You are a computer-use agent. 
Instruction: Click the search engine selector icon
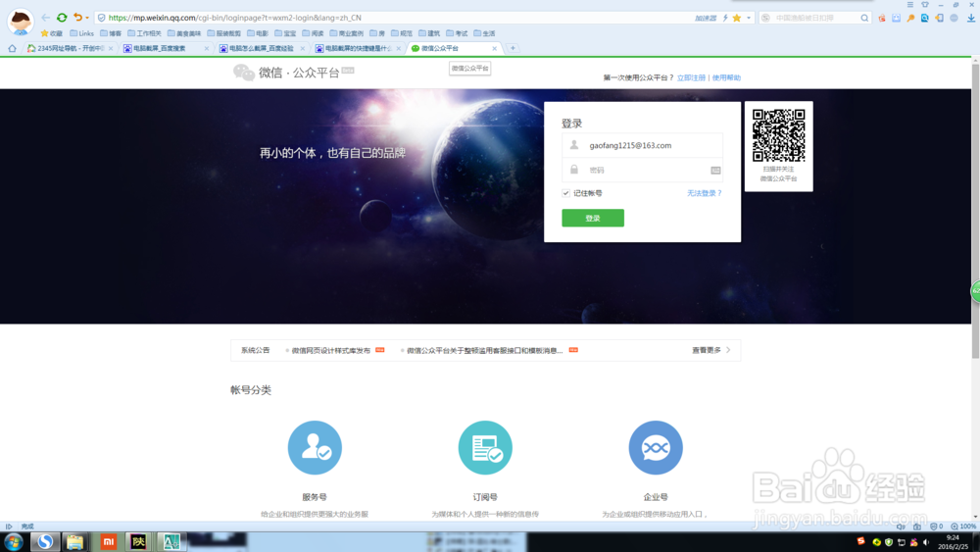click(765, 18)
